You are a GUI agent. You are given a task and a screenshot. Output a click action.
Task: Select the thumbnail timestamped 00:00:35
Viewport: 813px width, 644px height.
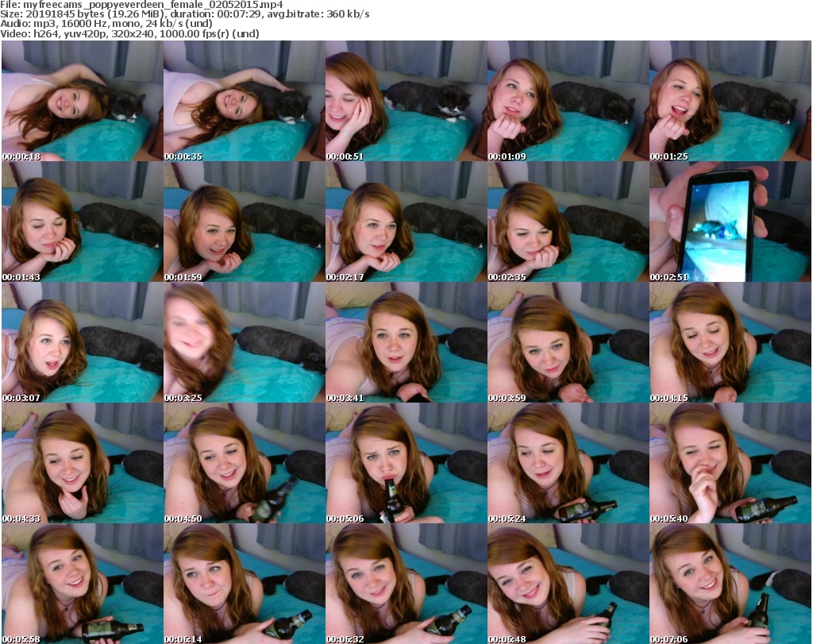245,101
